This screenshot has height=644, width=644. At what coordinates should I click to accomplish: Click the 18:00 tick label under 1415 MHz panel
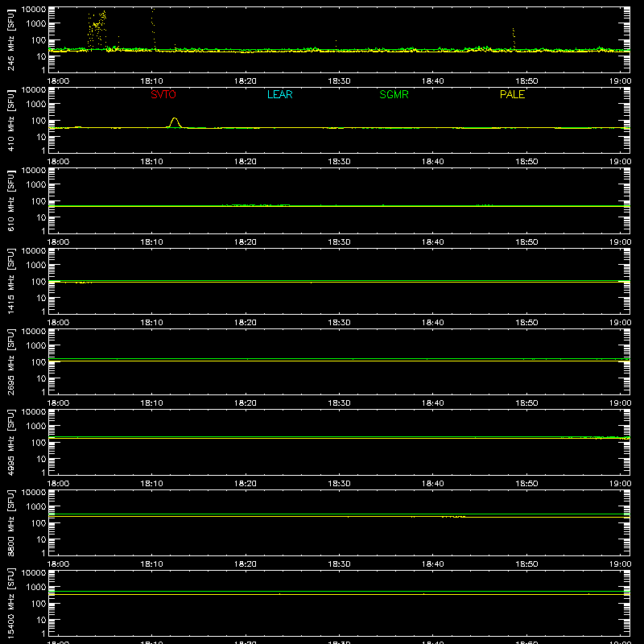pos(58,323)
